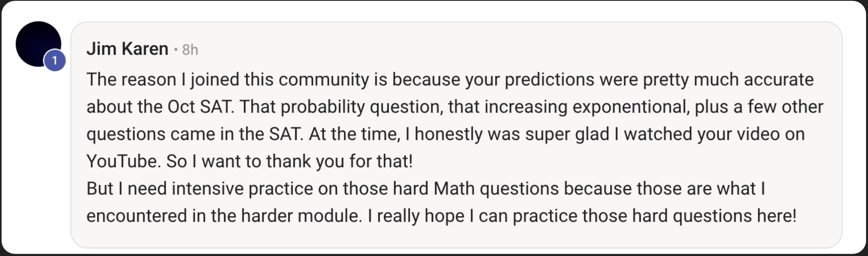
Task: Click the level 1 badge on avatar
Action: 55,61
